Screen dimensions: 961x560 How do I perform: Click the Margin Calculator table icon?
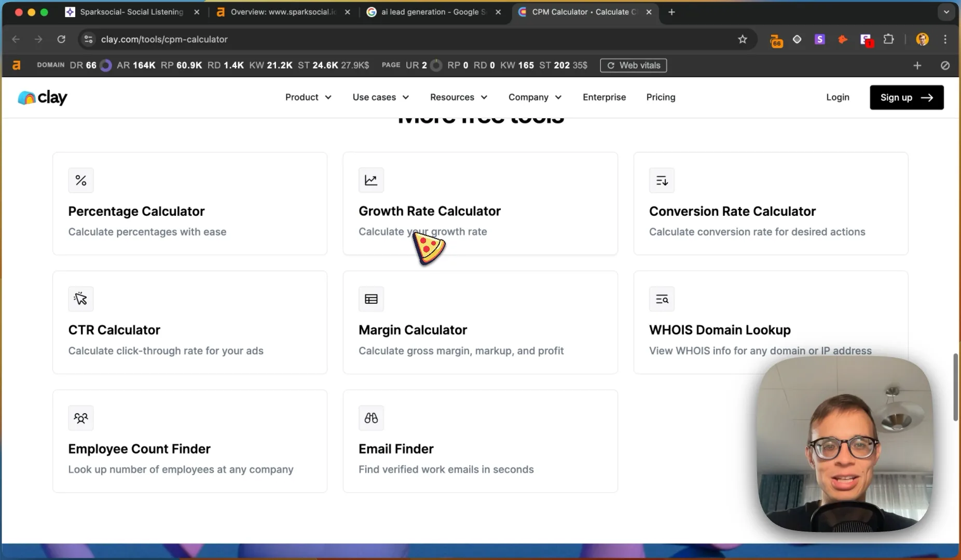[x=371, y=299]
